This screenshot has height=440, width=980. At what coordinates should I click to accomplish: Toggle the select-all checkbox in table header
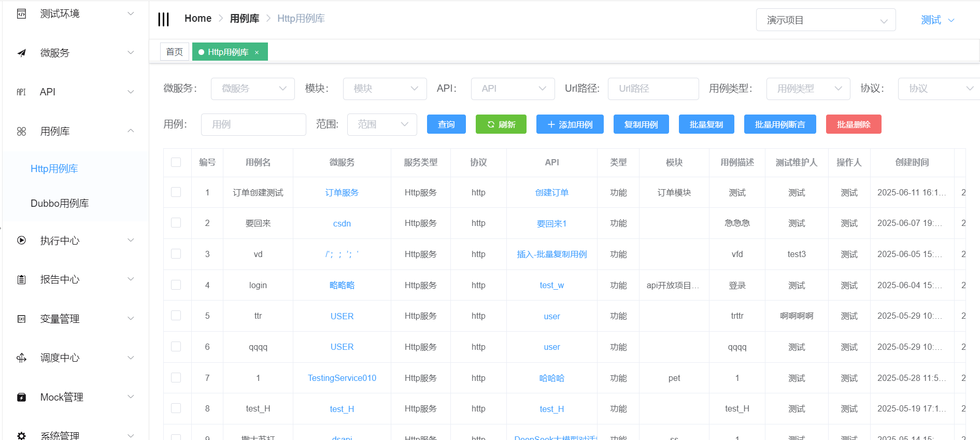(x=176, y=162)
